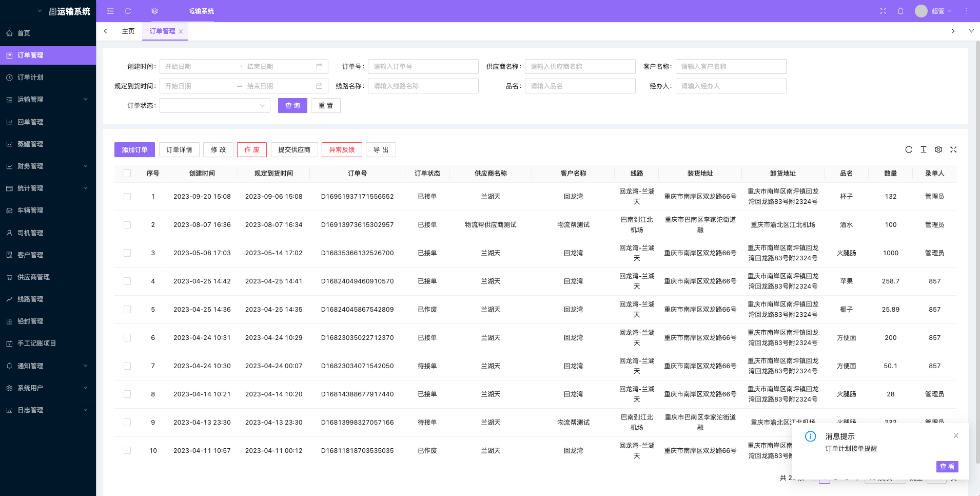
Task: Click 查看 in the notification popup
Action: coord(947,466)
